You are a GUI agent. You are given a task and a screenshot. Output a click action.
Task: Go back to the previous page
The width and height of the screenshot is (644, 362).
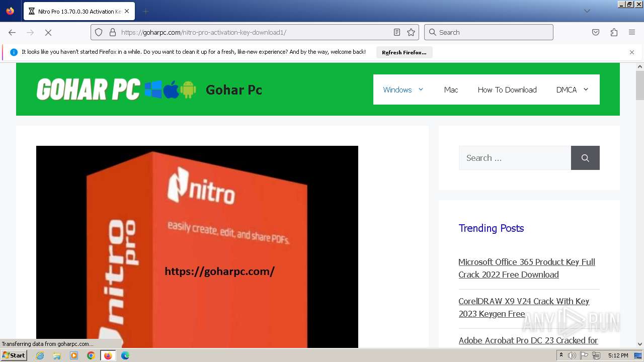click(x=12, y=32)
